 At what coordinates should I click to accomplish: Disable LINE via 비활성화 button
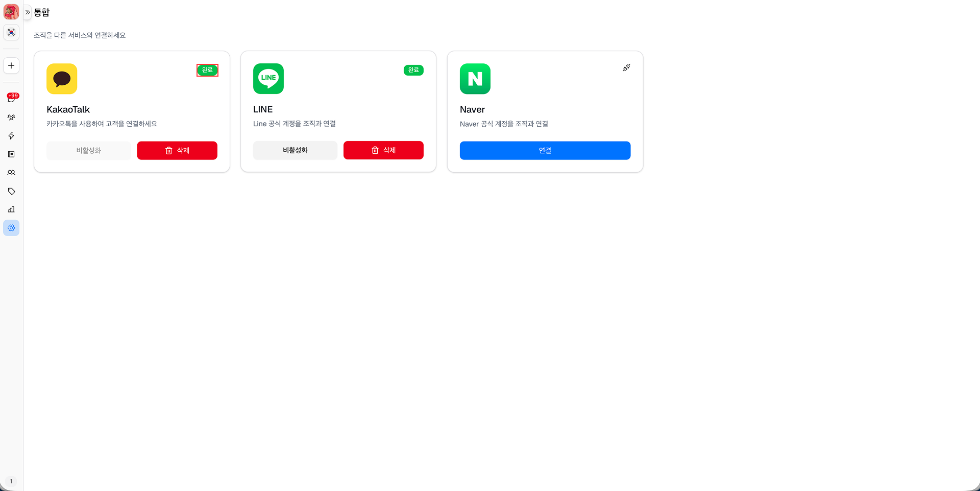295,150
